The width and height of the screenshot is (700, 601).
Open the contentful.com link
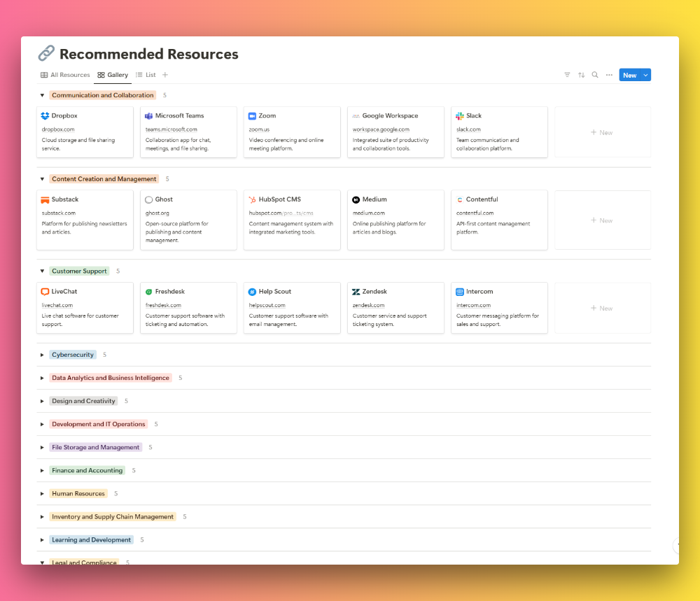[475, 213]
